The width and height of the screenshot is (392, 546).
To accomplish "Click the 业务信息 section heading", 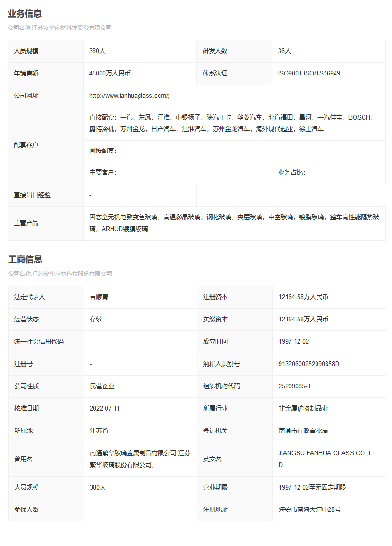I will 25,14.
